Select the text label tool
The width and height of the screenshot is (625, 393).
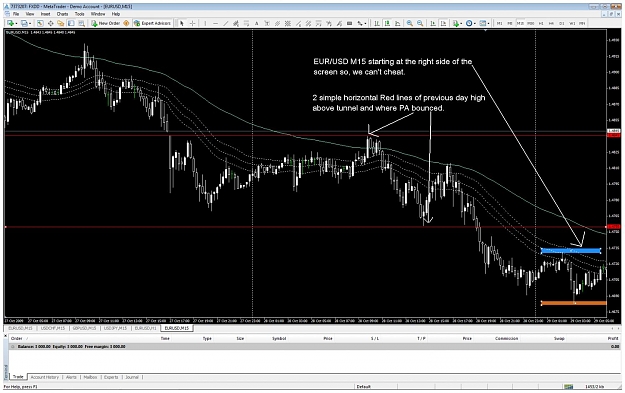tap(267, 23)
